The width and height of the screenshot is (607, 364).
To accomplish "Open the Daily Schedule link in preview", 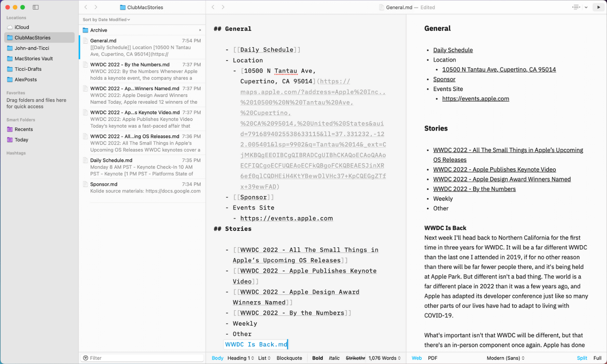I will [x=453, y=50].
